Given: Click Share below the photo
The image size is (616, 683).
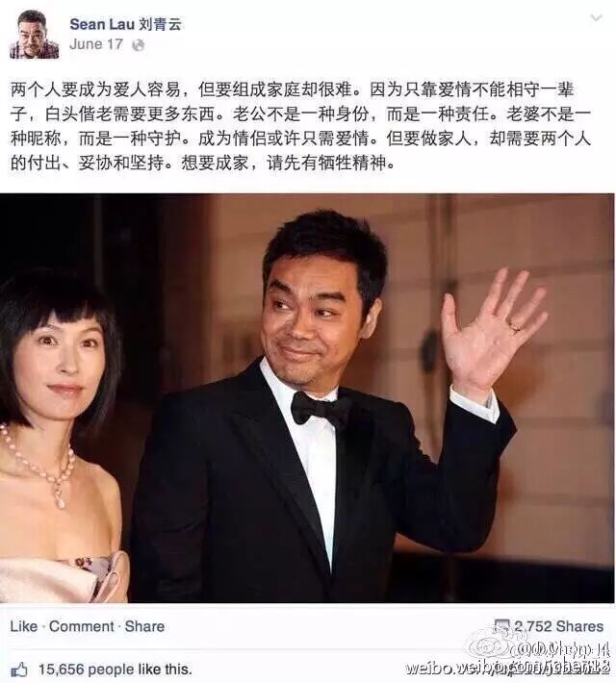Looking at the screenshot, I should coord(144,626).
